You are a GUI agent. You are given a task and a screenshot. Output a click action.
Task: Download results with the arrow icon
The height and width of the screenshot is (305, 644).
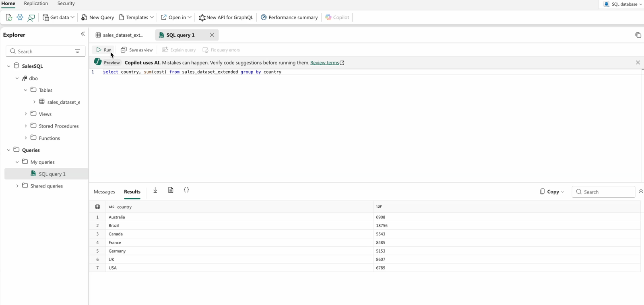pos(155,190)
